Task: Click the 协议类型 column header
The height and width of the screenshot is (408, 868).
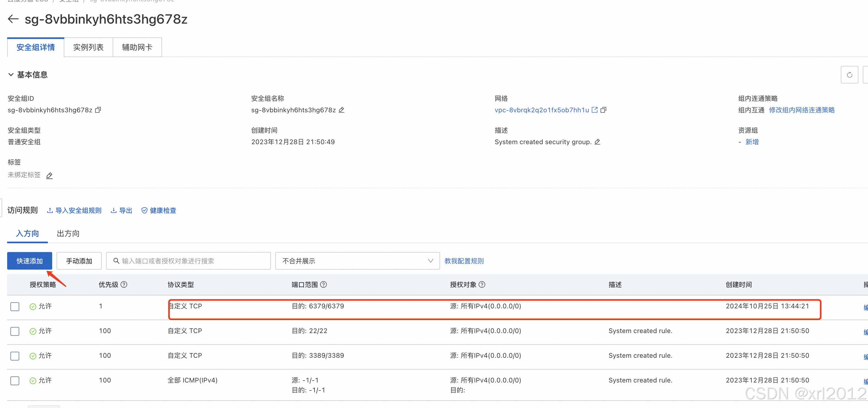Action: [181, 285]
